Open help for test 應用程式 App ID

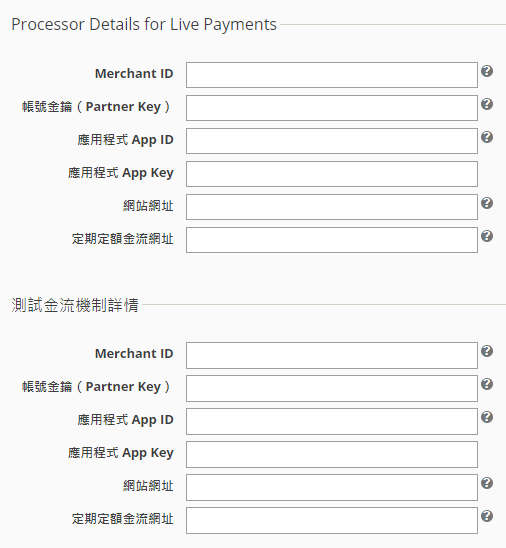click(487, 417)
